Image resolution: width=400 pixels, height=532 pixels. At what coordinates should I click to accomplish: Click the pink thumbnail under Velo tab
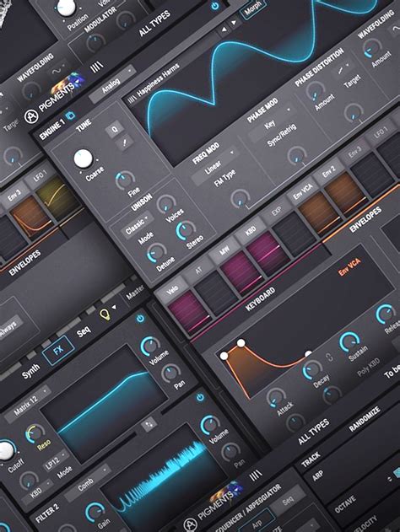click(x=189, y=311)
